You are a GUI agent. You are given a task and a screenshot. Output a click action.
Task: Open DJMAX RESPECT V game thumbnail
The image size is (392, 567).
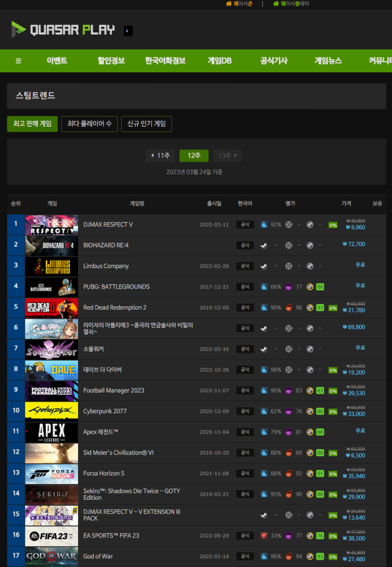[x=51, y=225]
